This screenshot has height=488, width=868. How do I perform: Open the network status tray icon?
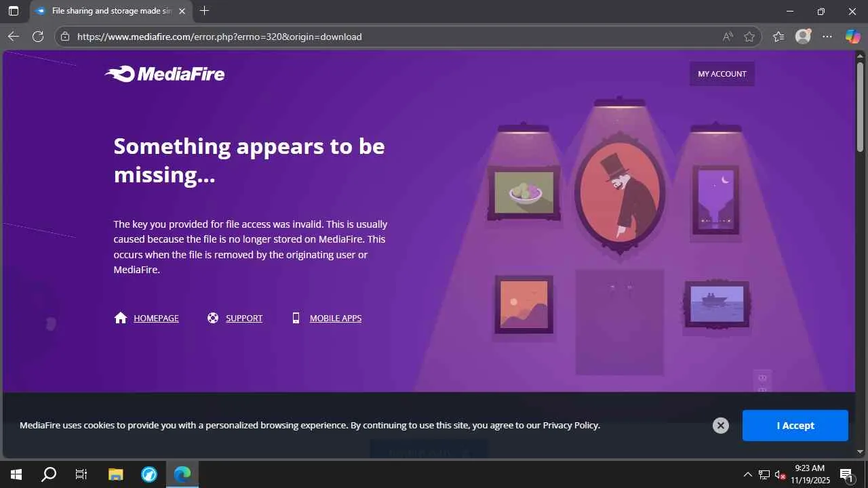(764, 474)
